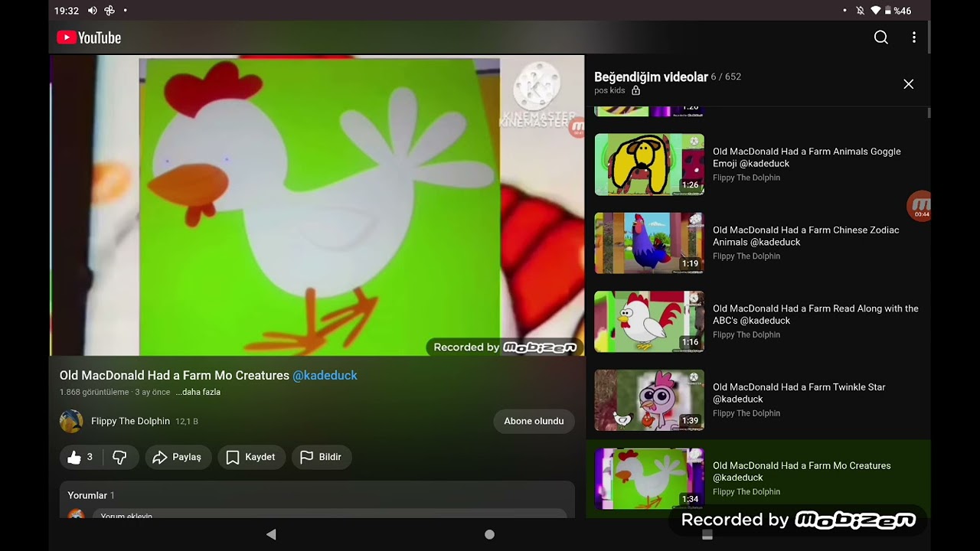Open the @kadeduck channel link

click(x=325, y=375)
